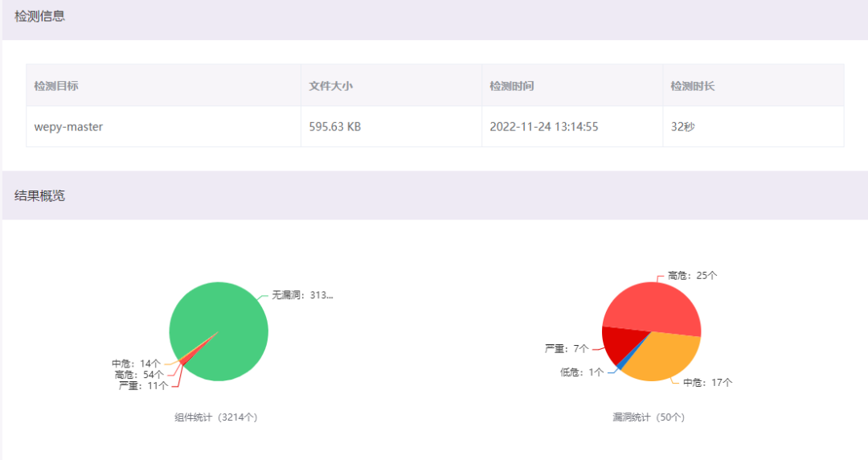Click the 严重：11个 component label
Image resolution: width=868 pixels, height=460 pixels.
coord(143,386)
